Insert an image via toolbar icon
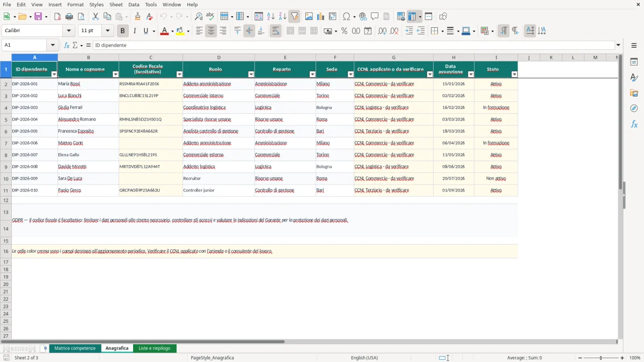Screen dimensions: 644x362 (x=309, y=17)
